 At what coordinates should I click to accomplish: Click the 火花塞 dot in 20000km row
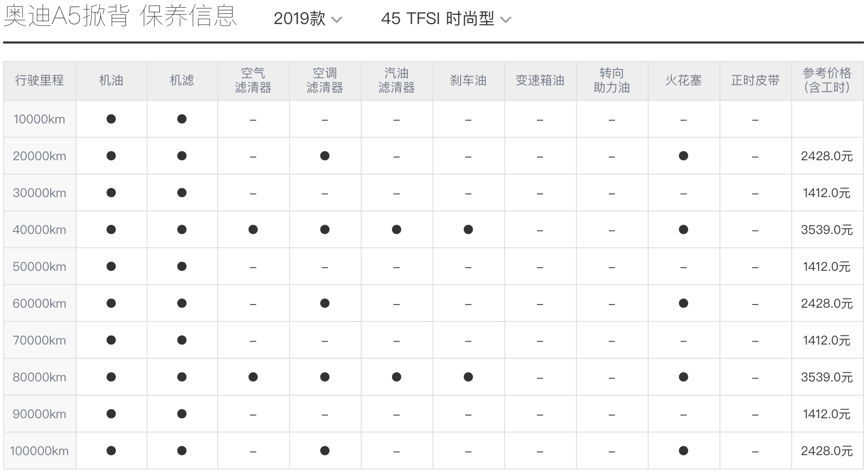(684, 156)
